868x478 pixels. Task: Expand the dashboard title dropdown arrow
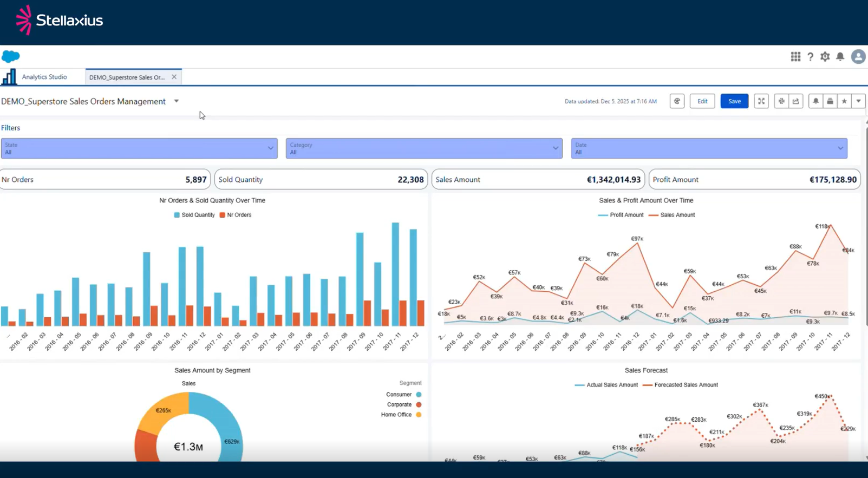coord(177,101)
